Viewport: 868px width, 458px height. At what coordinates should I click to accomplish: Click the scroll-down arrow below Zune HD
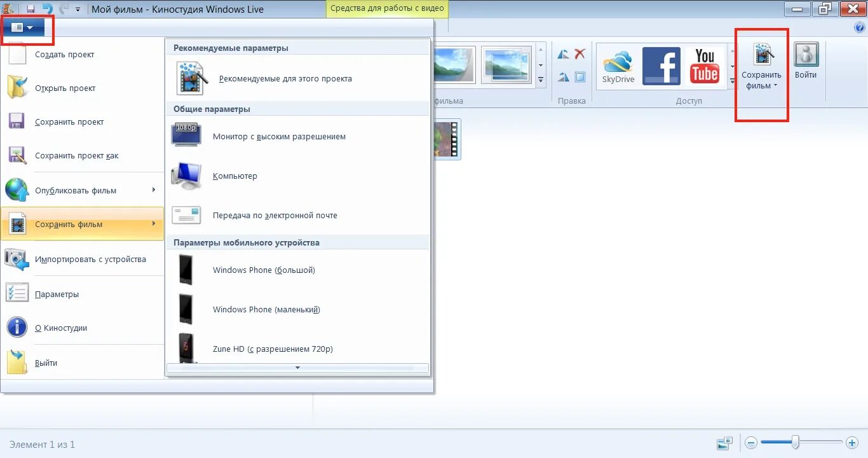click(x=297, y=368)
